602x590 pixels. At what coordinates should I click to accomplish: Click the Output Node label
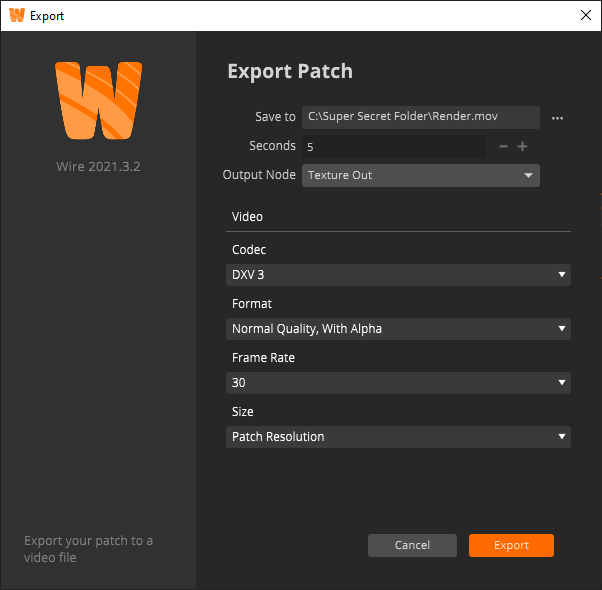tap(259, 175)
